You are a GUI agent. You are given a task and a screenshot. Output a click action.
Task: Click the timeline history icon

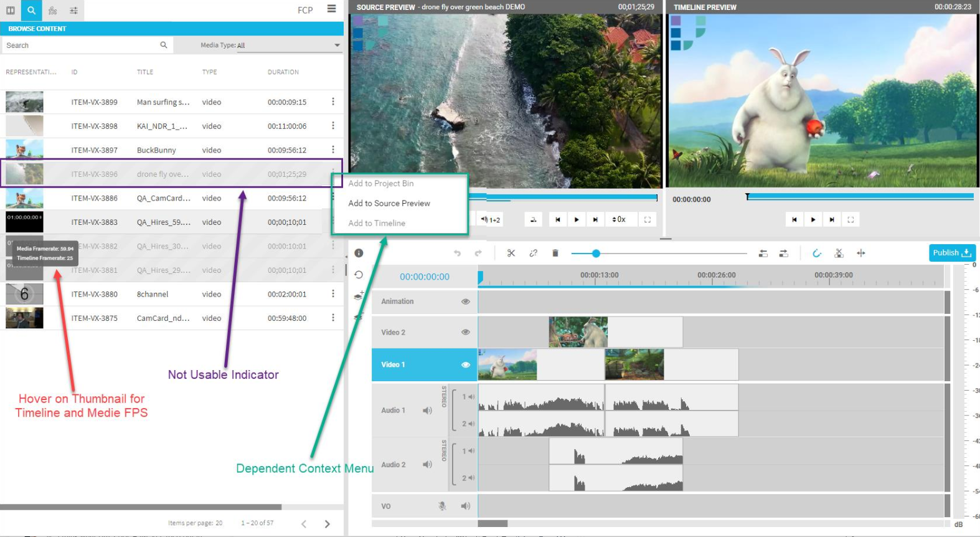coord(359,275)
